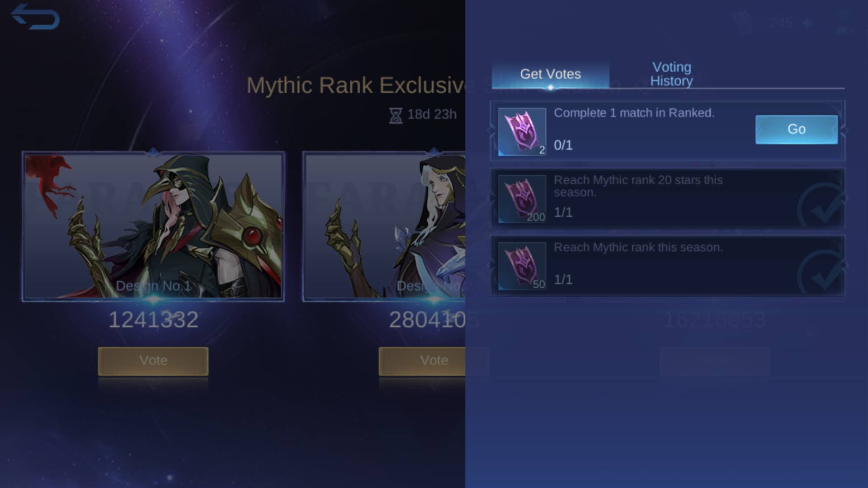
Task: Click the 0/1 progress on Ranked task
Action: point(563,145)
